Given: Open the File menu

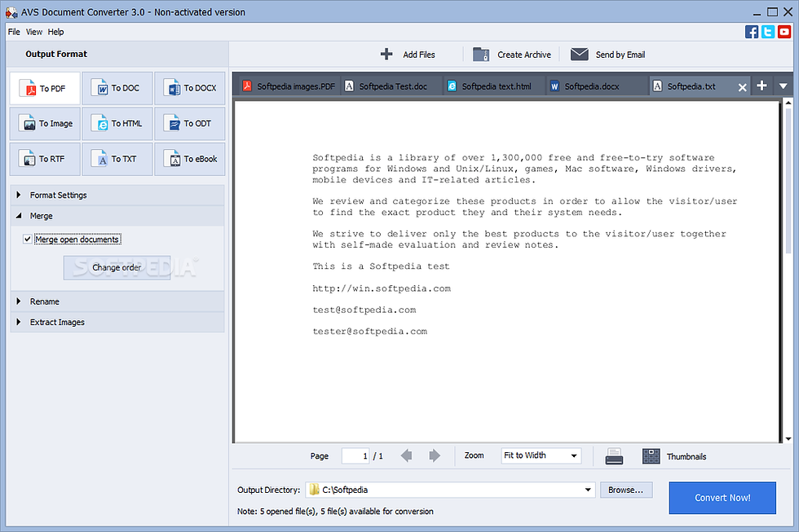Looking at the screenshot, I should click(x=14, y=32).
